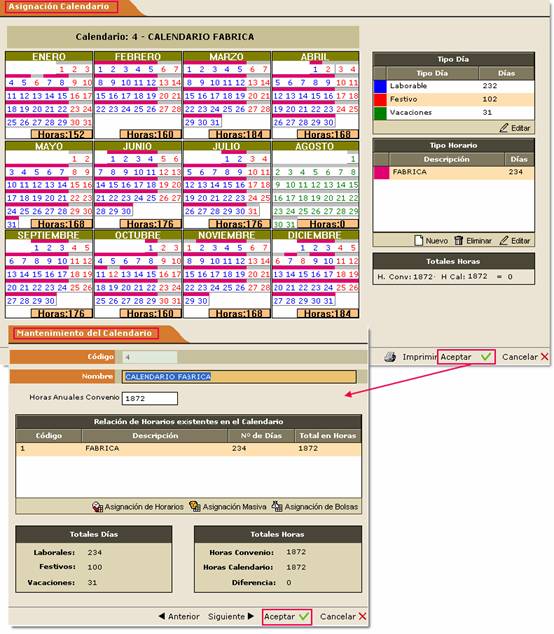Click red X beside Asignación Calendario Cancelar
The width and height of the screenshot is (554, 634).
(x=544, y=357)
